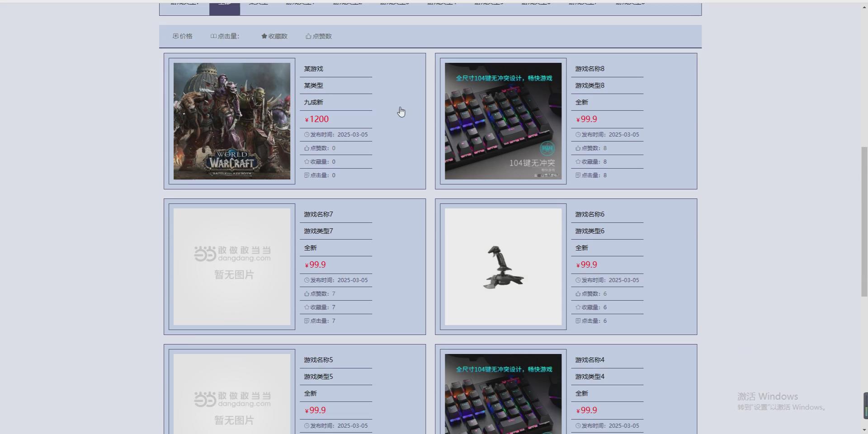Click thumbs-up icon in 游戏名称7 card

[307, 294]
